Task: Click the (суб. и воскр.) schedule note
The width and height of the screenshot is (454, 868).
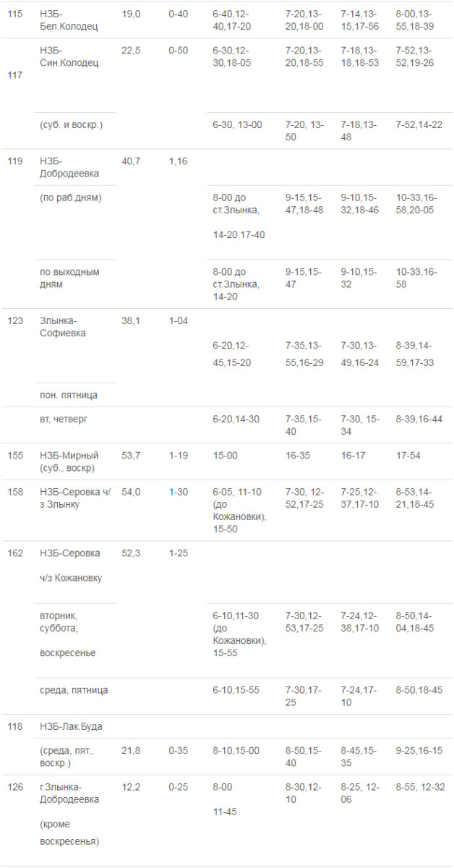Action: point(72,124)
